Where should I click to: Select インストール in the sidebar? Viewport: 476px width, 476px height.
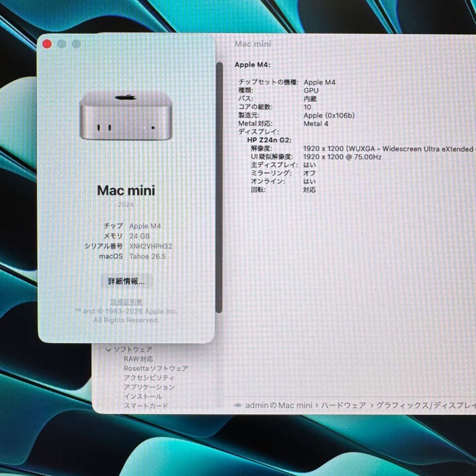click(143, 396)
